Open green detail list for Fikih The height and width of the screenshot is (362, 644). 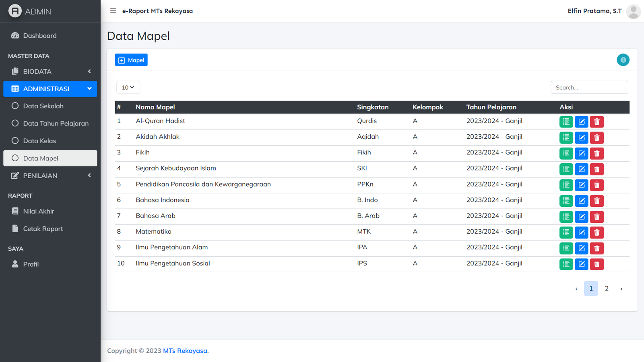tap(566, 153)
